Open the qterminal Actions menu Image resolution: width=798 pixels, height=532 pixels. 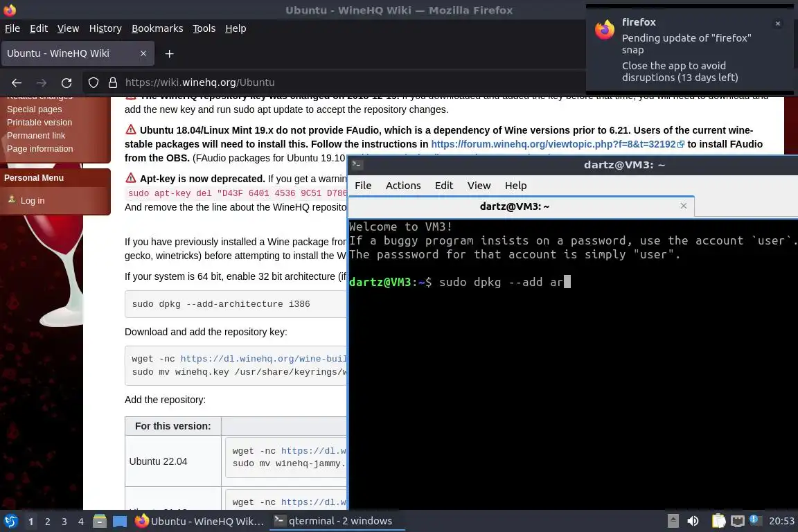[x=403, y=186]
